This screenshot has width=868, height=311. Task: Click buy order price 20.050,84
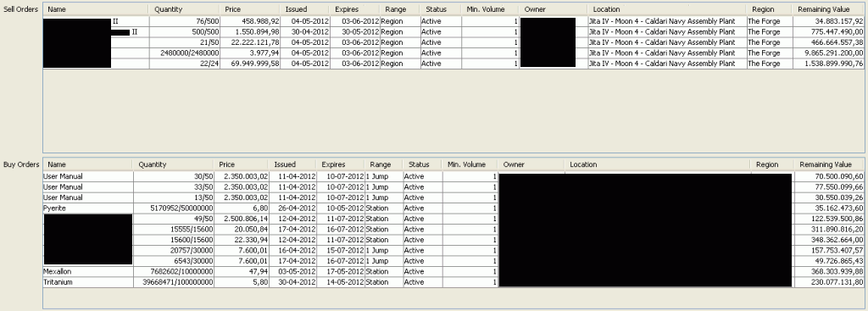click(x=251, y=229)
